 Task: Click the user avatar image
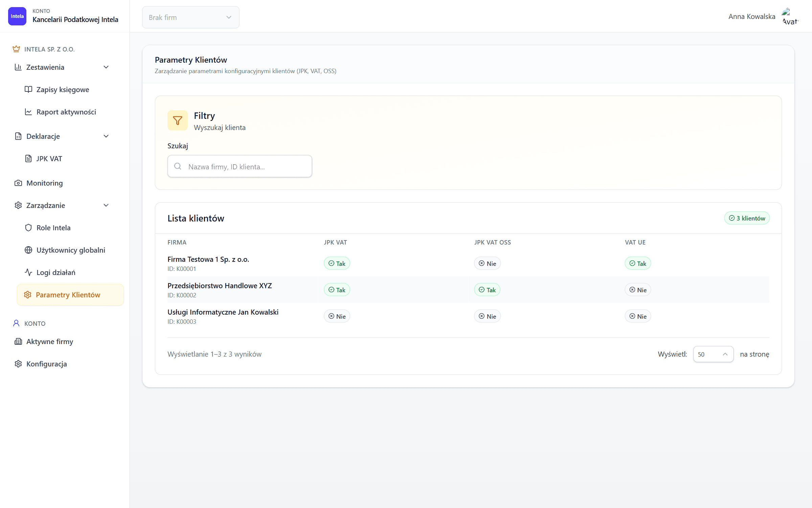[x=790, y=16]
